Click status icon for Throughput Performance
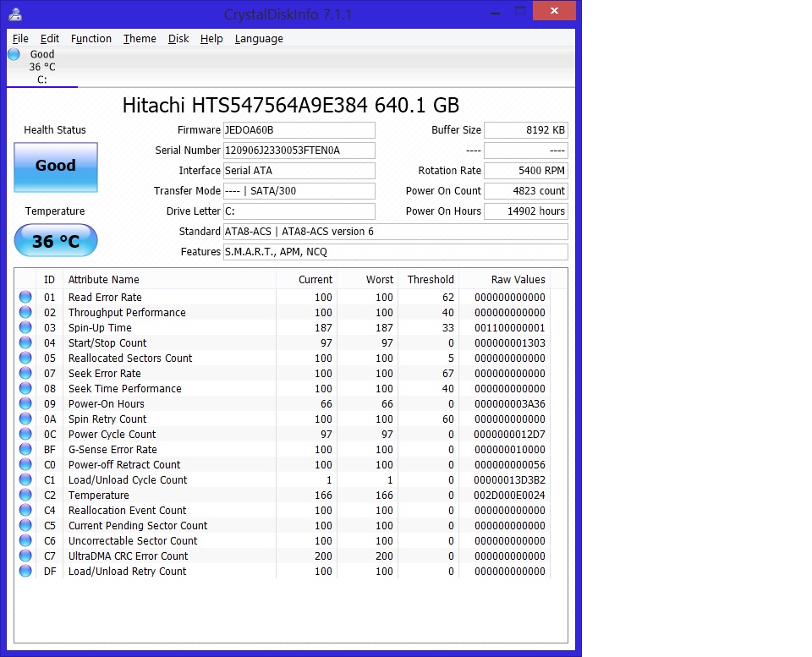Screen dimensions: 812x657 tap(25, 312)
